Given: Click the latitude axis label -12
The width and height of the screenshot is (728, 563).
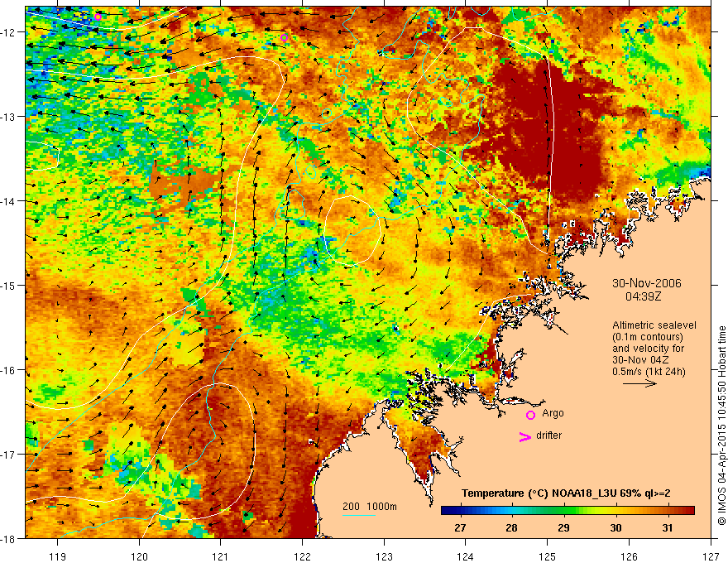Looking at the screenshot, I should tap(8, 32).
